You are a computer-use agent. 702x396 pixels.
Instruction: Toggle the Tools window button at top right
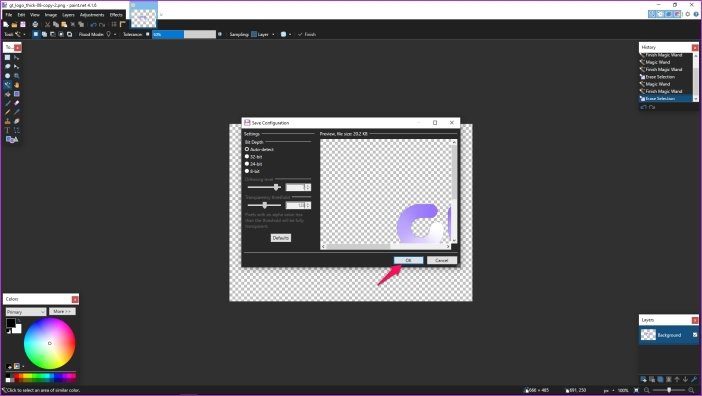[652, 14]
